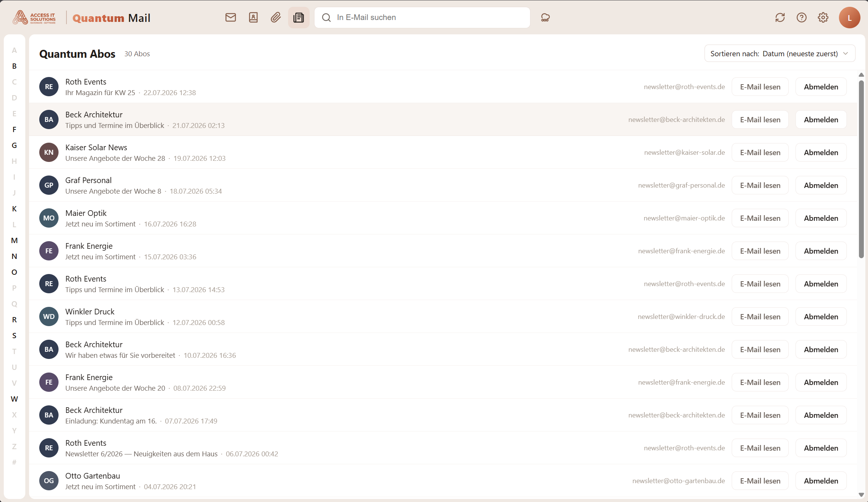Click the GP avatar for Graf Personal

tap(49, 185)
